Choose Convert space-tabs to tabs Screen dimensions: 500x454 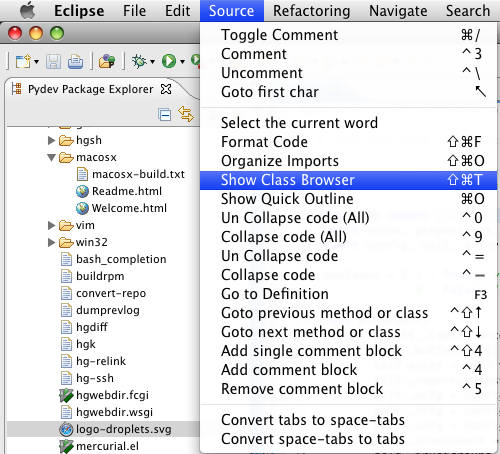point(348,439)
